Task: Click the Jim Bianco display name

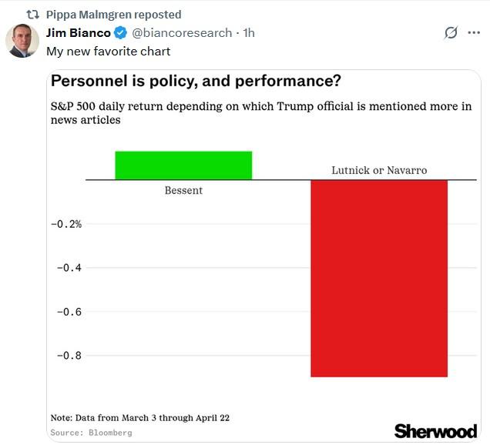Action: tap(78, 33)
